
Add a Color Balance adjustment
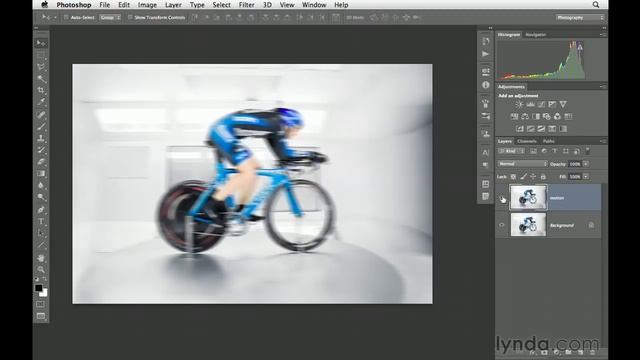(x=525, y=117)
